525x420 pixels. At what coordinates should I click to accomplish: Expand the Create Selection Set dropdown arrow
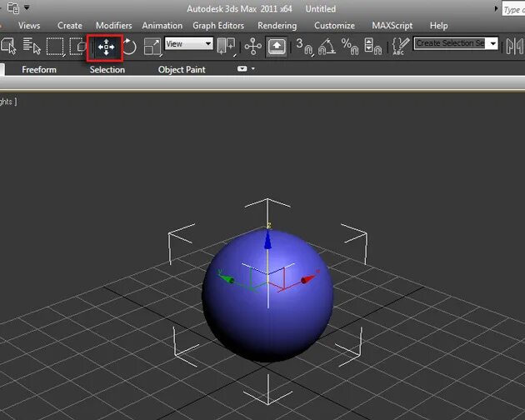pyautogui.click(x=492, y=43)
